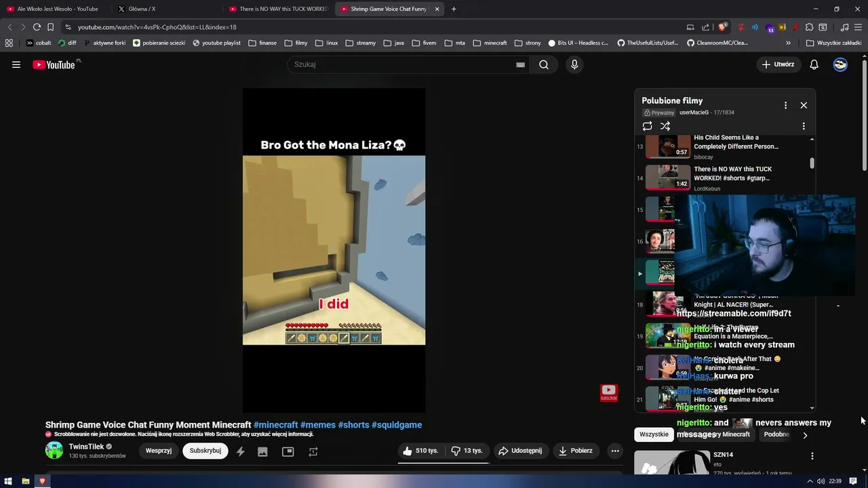Click the install-app icon in address bar
This screenshot has height=488, width=868.
pyautogui.click(x=690, y=27)
